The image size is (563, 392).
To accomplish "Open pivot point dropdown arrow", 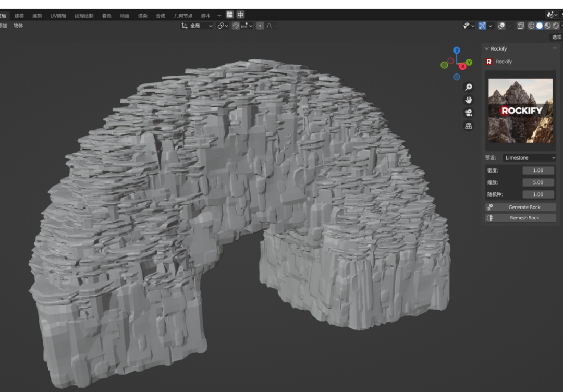I will [227, 26].
